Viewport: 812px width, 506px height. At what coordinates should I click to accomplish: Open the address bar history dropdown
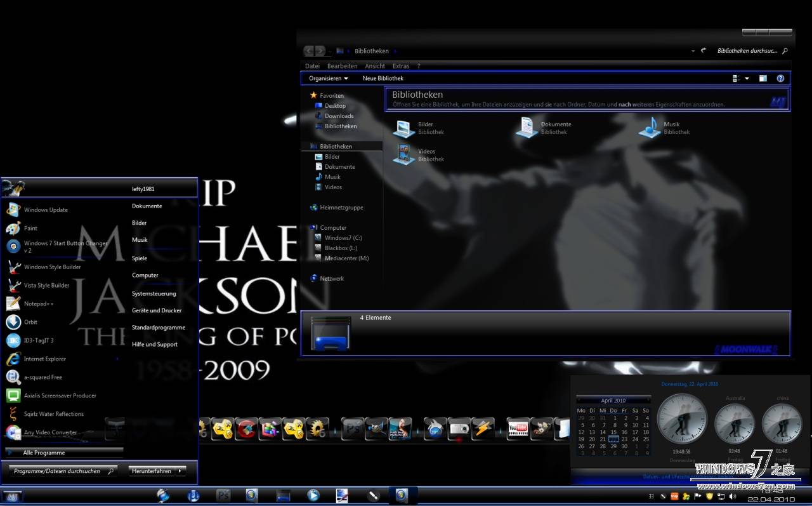(692, 51)
